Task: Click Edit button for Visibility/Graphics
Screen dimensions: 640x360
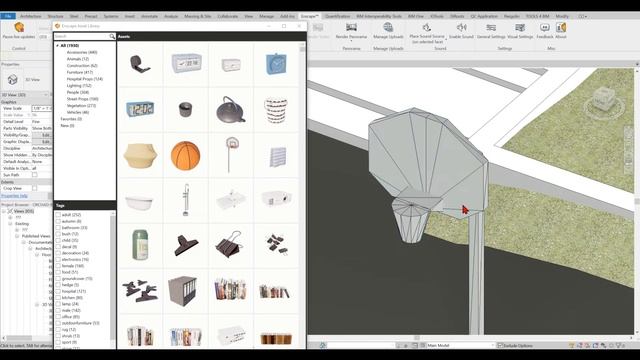Action: coord(42,135)
